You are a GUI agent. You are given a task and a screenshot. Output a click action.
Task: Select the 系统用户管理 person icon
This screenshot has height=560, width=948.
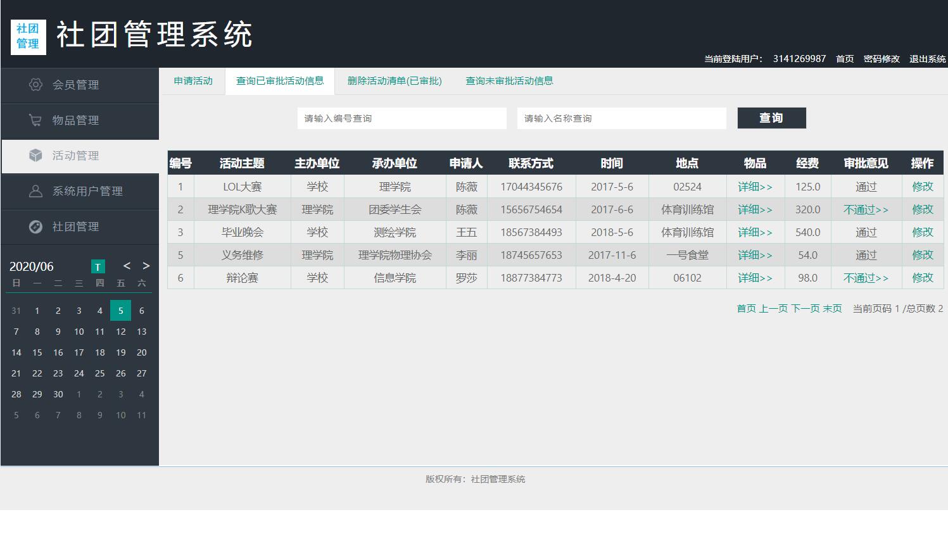point(36,191)
